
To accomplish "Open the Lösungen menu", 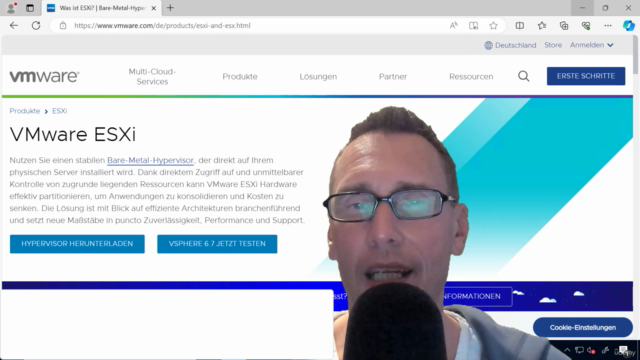I will click(x=318, y=76).
